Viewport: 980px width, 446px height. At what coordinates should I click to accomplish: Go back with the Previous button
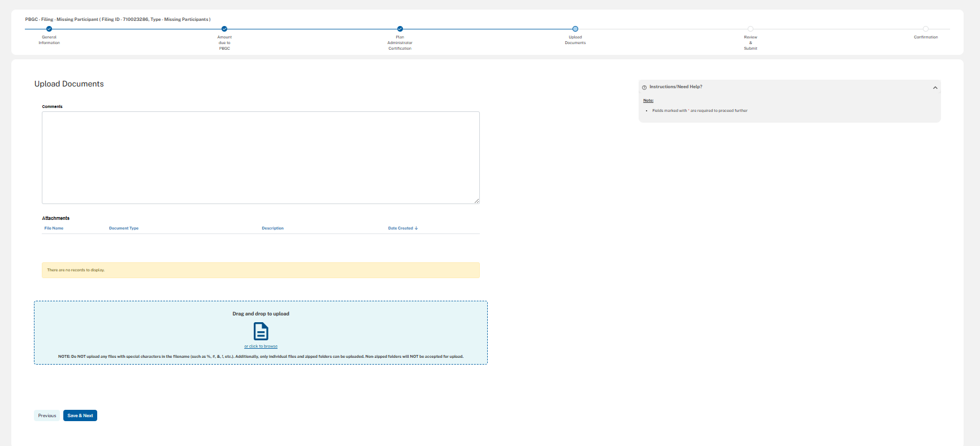click(x=47, y=415)
